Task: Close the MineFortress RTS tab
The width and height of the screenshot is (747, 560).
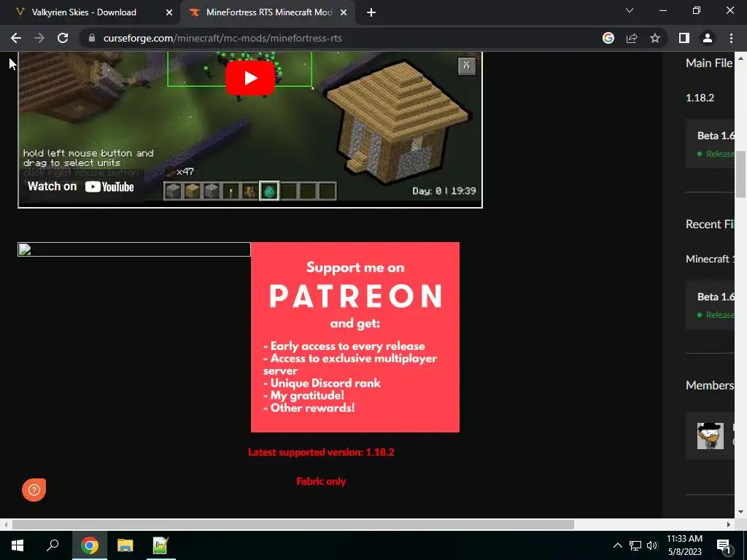Action: tap(344, 12)
